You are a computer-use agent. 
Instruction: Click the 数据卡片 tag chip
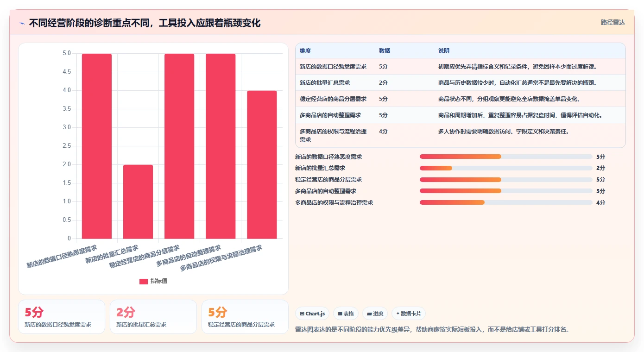coord(409,314)
